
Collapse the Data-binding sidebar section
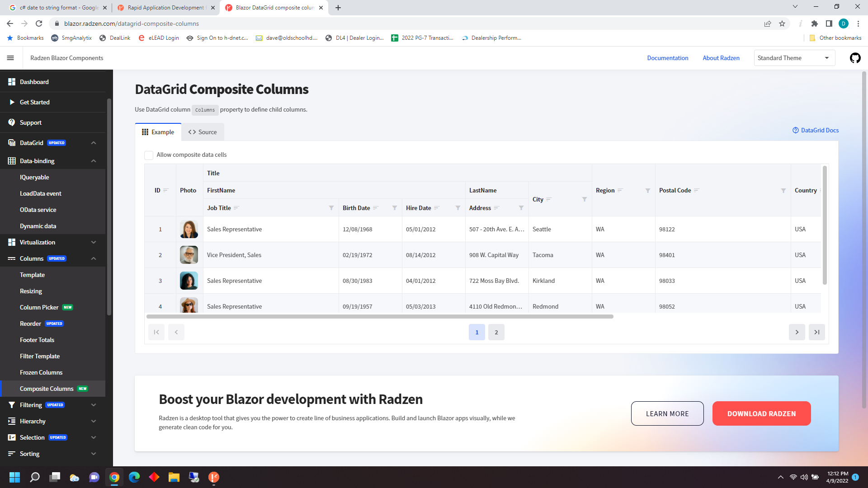(x=94, y=161)
